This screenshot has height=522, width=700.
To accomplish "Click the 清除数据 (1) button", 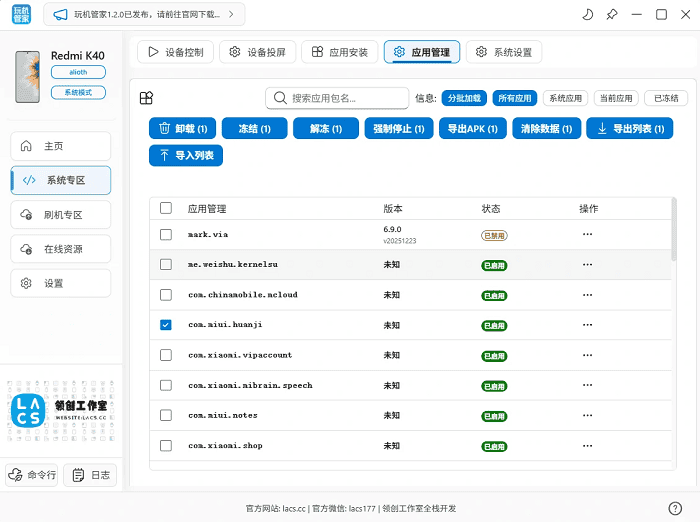I will (x=546, y=129).
